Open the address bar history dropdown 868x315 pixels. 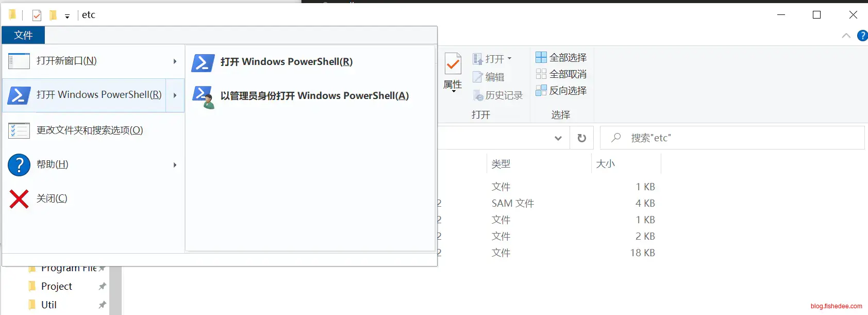558,138
